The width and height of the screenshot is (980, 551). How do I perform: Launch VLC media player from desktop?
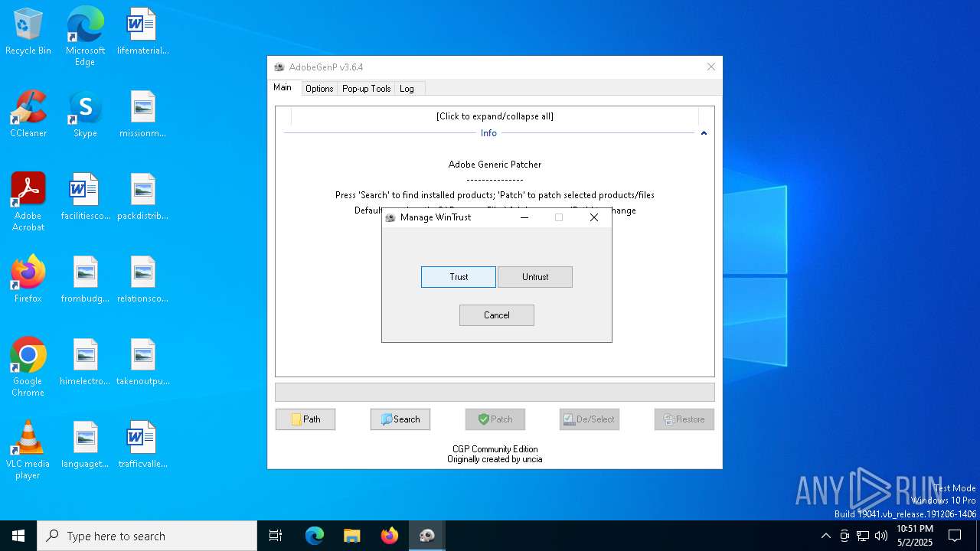28,450
